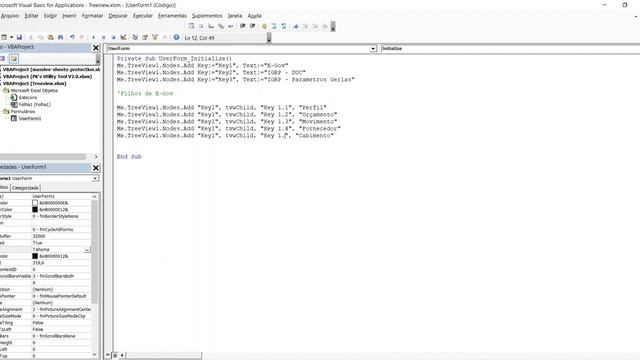640x360 pixels.
Task: Click the List Constants icon in Edit toolbar
Action: [201, 26]
